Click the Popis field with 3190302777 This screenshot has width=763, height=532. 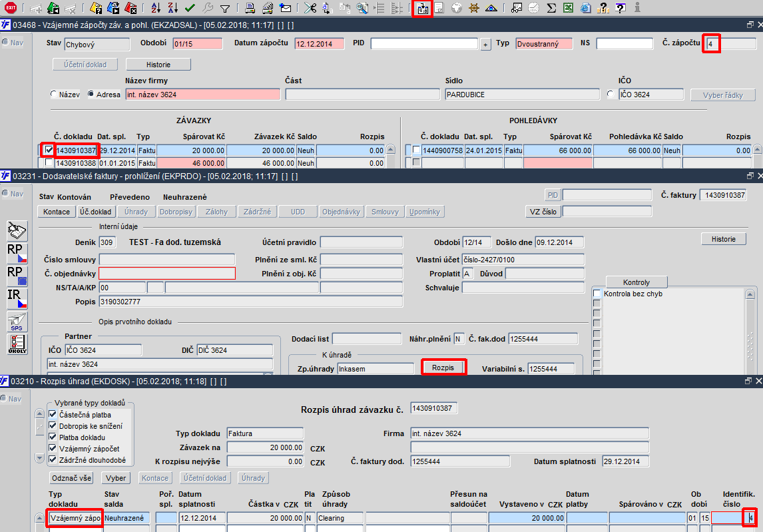click(251, 302)
